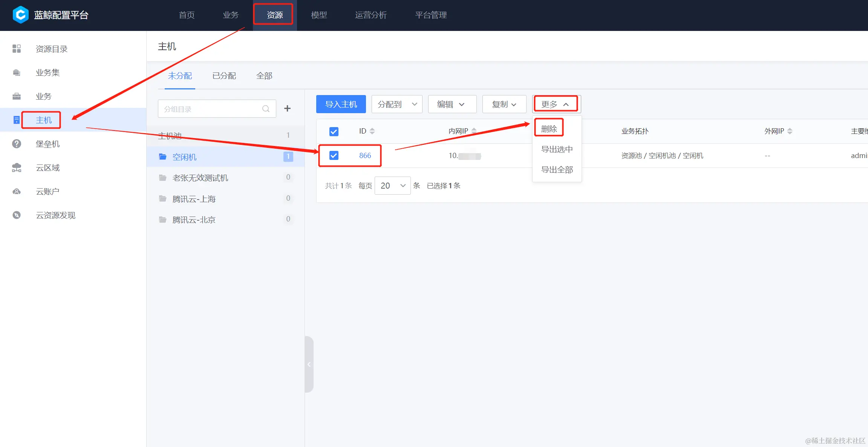Open 资源目录 in the sidebar
868x447 pixels.
[52, 49]
